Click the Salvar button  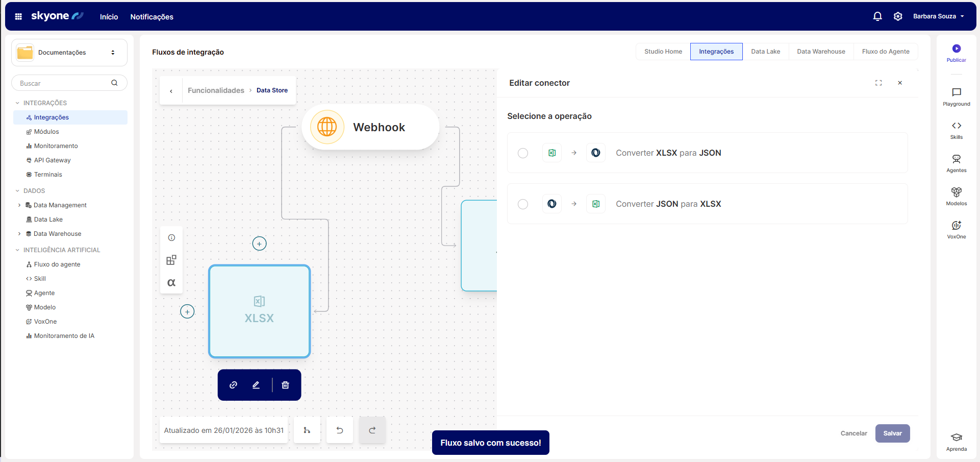892,433
